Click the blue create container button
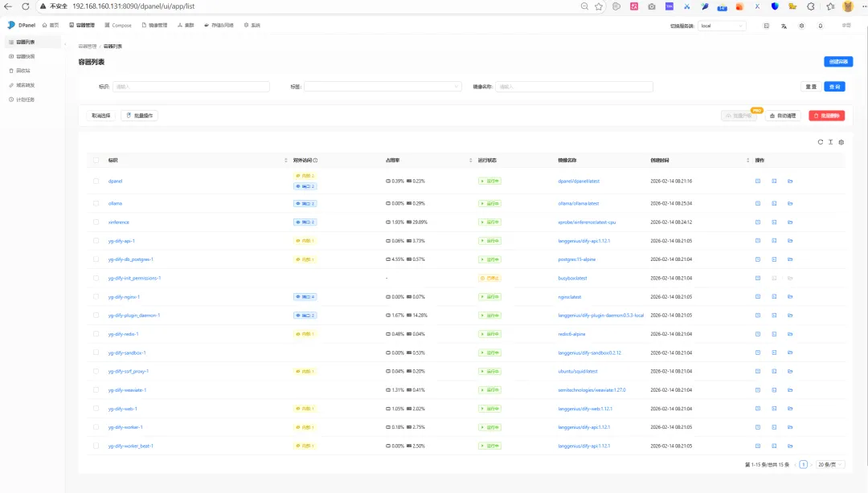This screenshot has width=868, height=493. 838,61
